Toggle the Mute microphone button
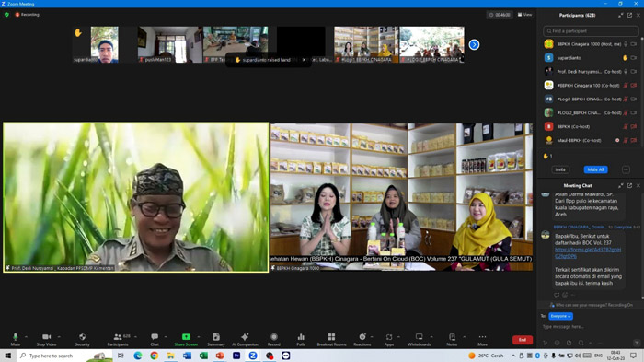 pos(16,337)
